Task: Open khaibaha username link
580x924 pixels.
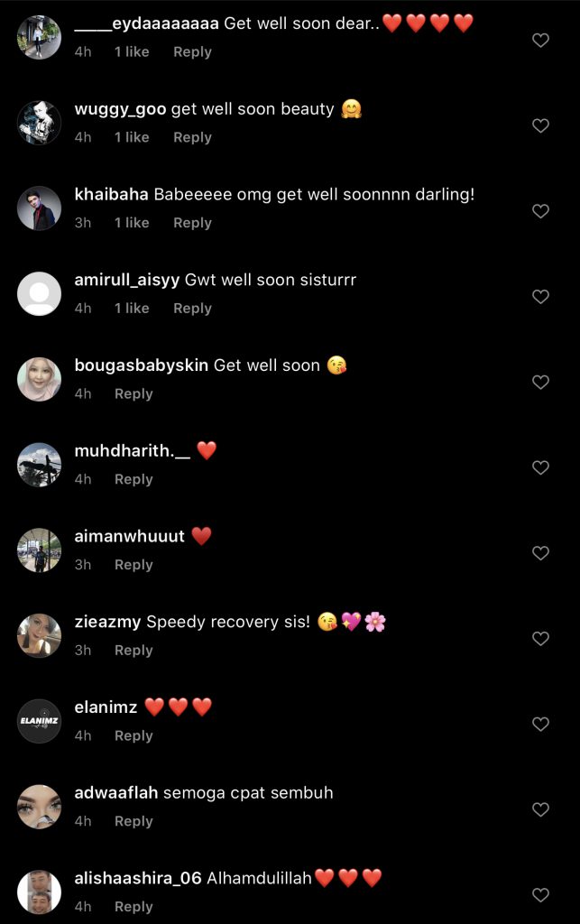Action: click(x=111, y=195)
